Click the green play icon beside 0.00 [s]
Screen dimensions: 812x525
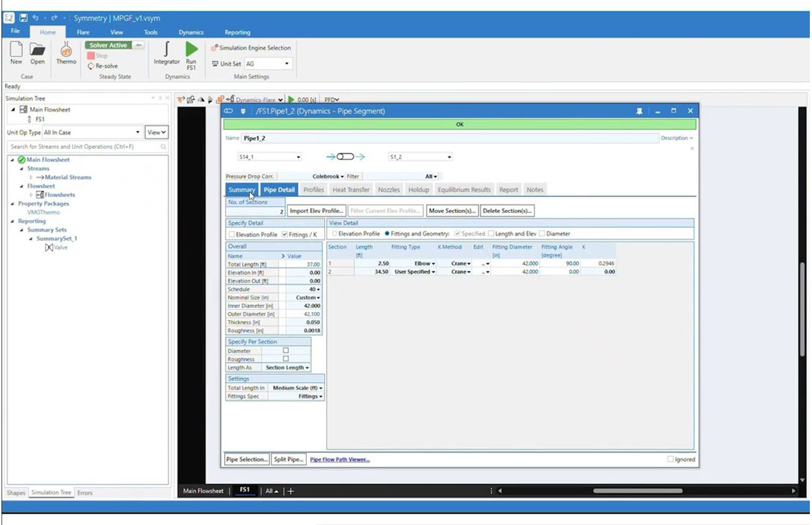291,99
